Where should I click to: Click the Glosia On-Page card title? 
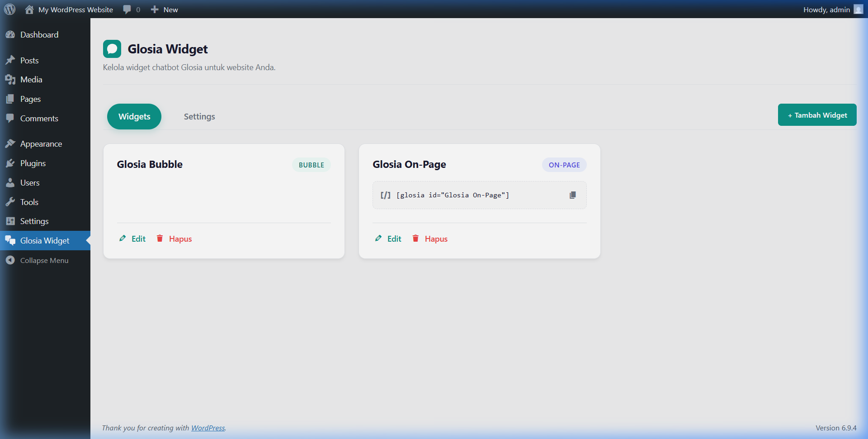click(x=409, y=164)
